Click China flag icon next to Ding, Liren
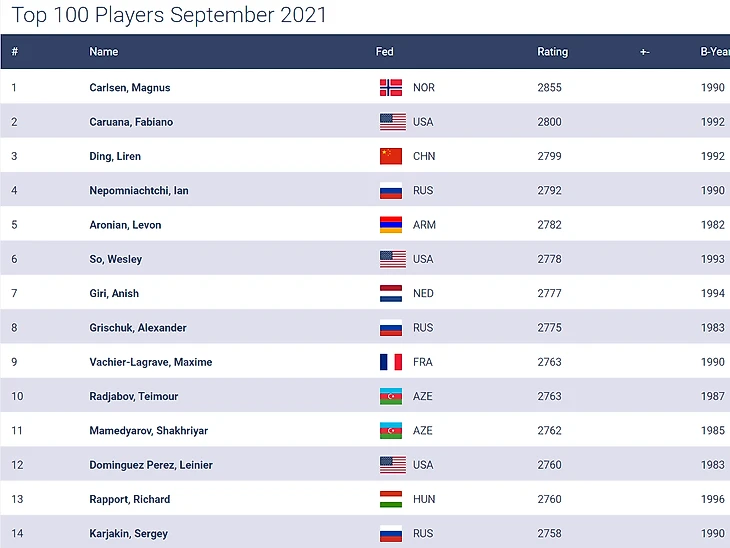This screenshot has height=548, width=730. (391, 156)
